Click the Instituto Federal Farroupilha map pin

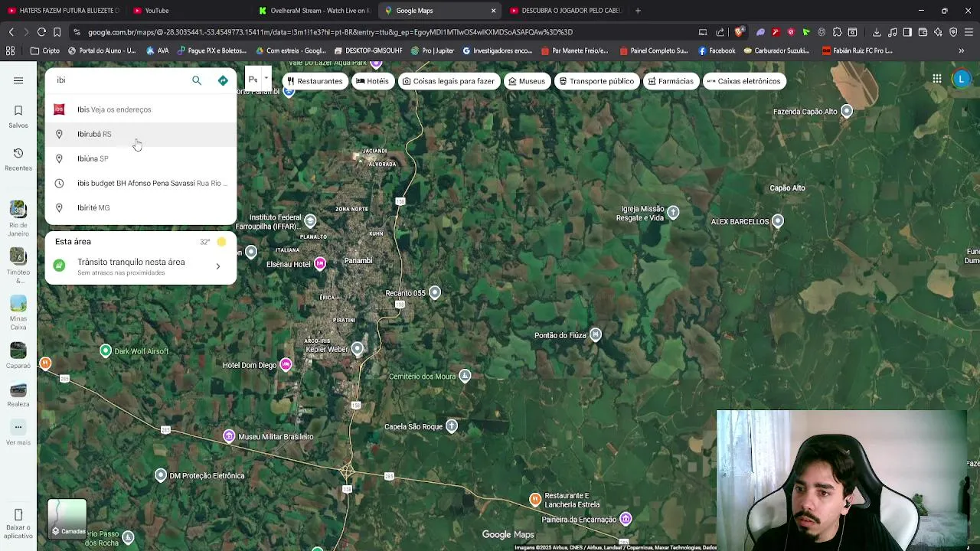310,221
